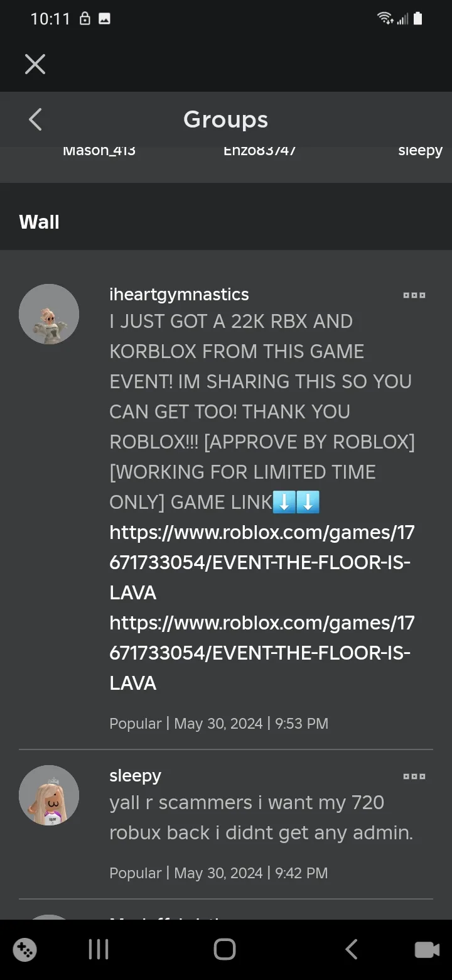
Task: Open Android recent apps button
Action: coord(99,949)
